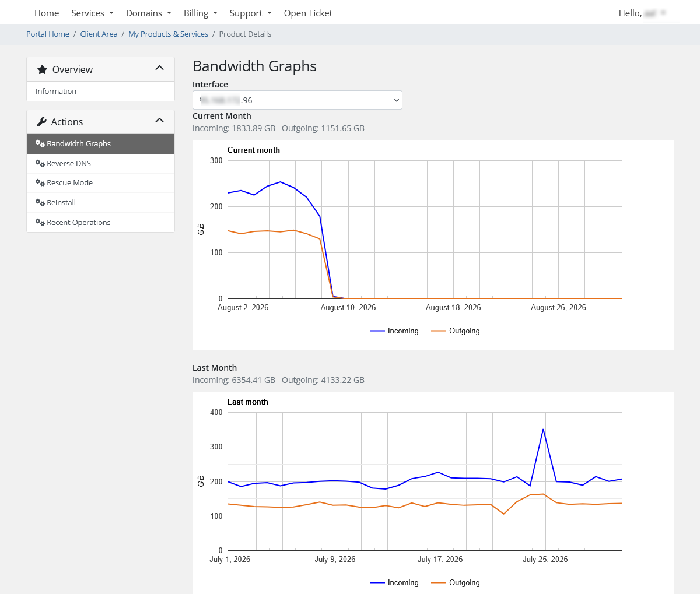
Task: Open the Open Ticket page
Action: (x=308, y=13)
